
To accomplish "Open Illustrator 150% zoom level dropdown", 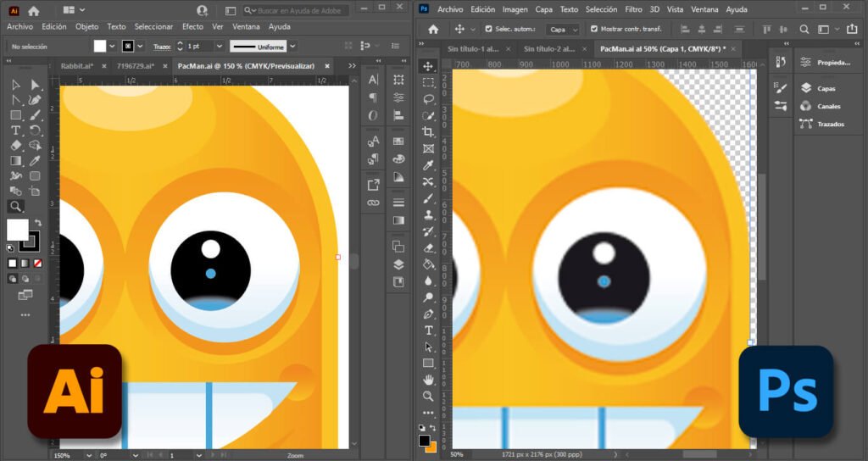I will click(88, 455).
